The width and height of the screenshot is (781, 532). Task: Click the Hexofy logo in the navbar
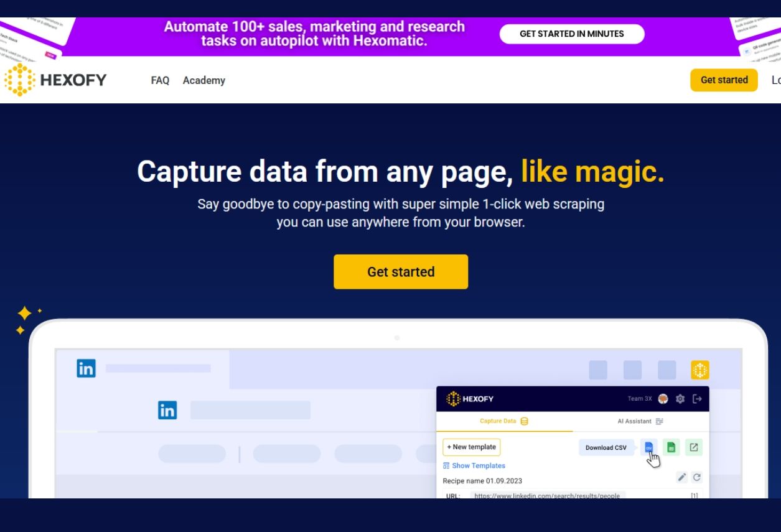tap(55, 80)
